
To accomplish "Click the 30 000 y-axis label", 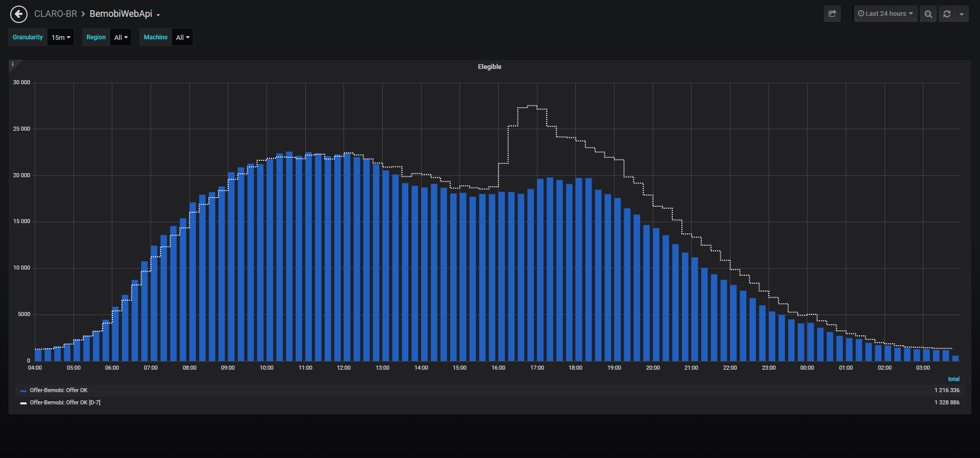I will (21, 82).
